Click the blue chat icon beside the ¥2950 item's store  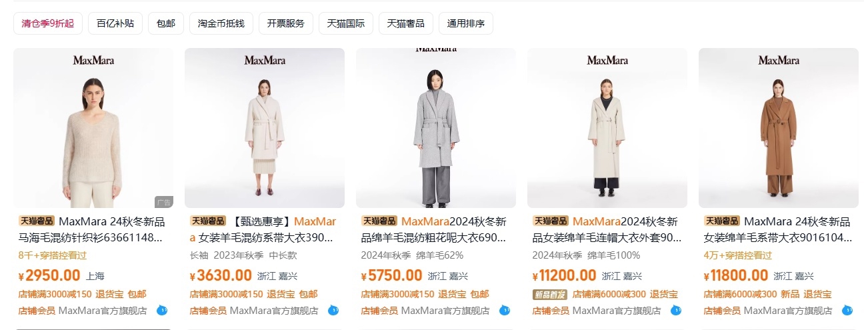click(162, 310)
